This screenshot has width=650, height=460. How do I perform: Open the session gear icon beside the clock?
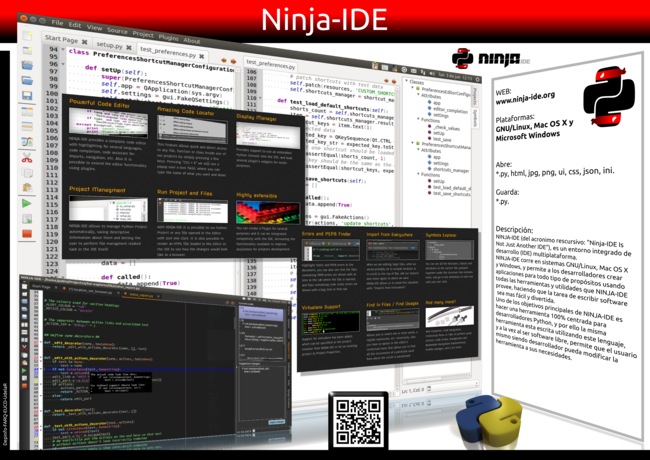coord(478,79)
